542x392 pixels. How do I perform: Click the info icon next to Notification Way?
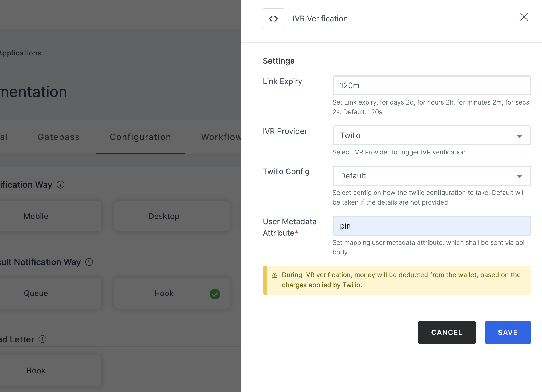click(61, 185)
